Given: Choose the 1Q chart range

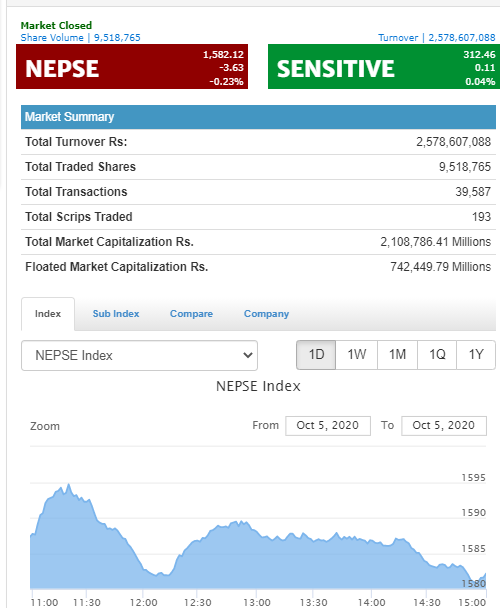Looking at the screenshot, I should click(x=437, y=355).
